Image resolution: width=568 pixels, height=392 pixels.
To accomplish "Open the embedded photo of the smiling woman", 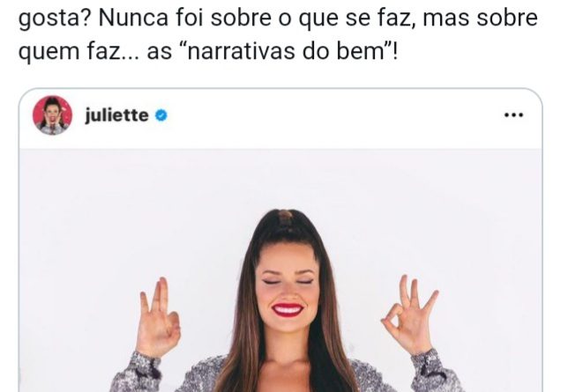I will tap(280, 270).
